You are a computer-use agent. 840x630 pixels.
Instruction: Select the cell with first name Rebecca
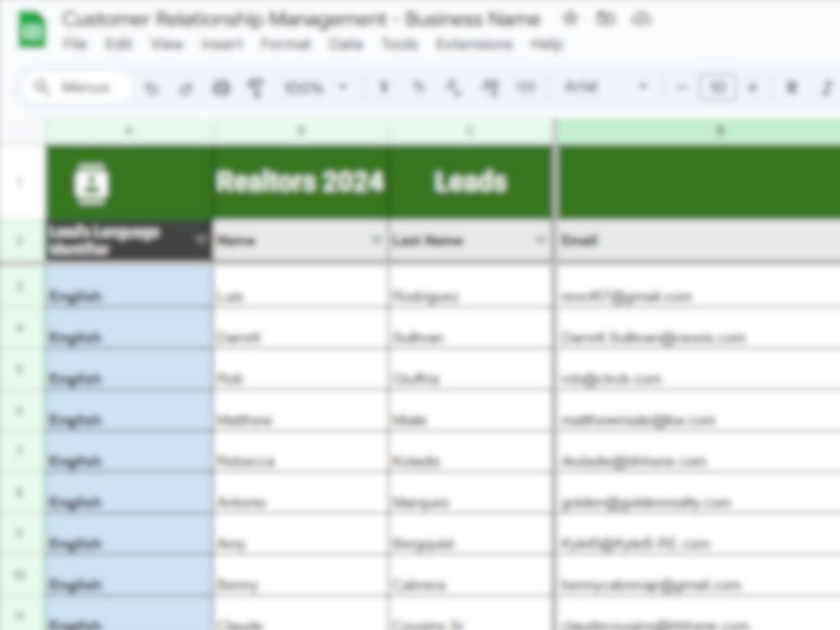click(x=301, y=452)
